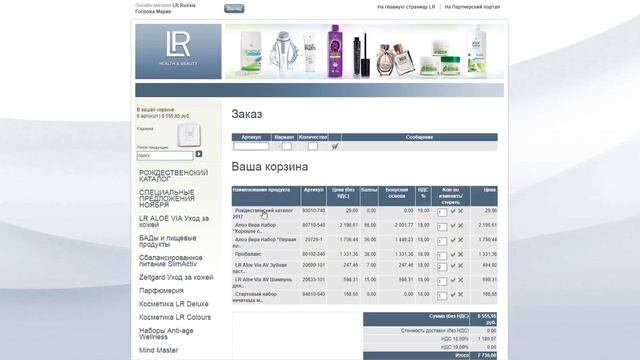Click the LR Health & Beauty logo
The height and width of the screenshot is (360, 640).
tap(178, 51)
